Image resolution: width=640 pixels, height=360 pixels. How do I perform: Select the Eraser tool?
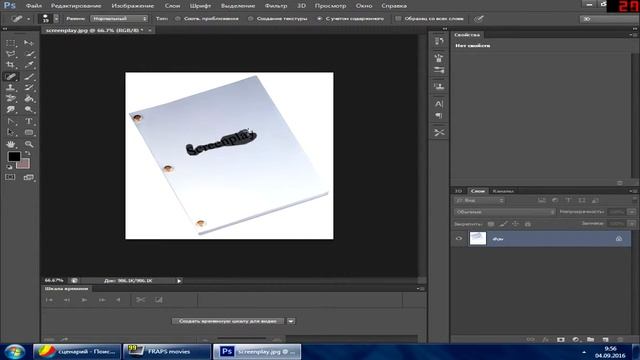click(11, 98)
